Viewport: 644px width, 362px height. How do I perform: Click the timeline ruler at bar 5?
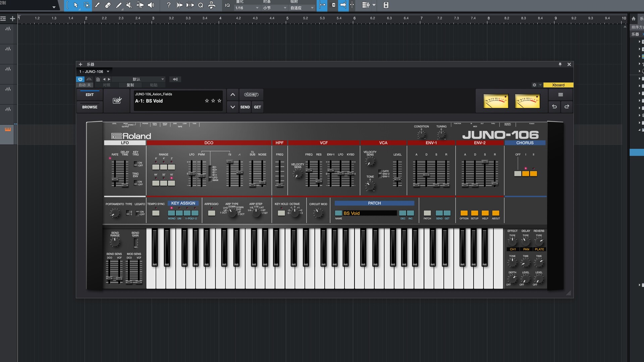tap(287, 18)
